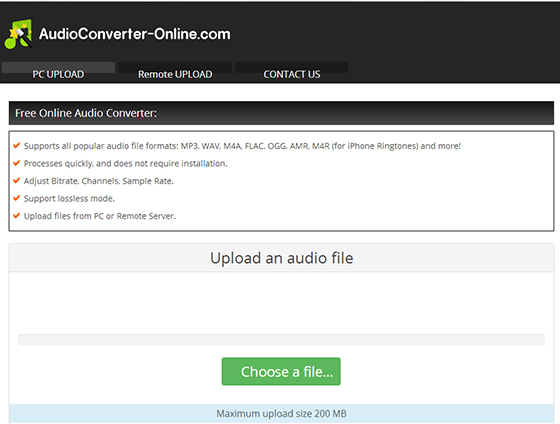Click the green music note logo icon
Screen dimensions: 560x424
tap(18, 34)
